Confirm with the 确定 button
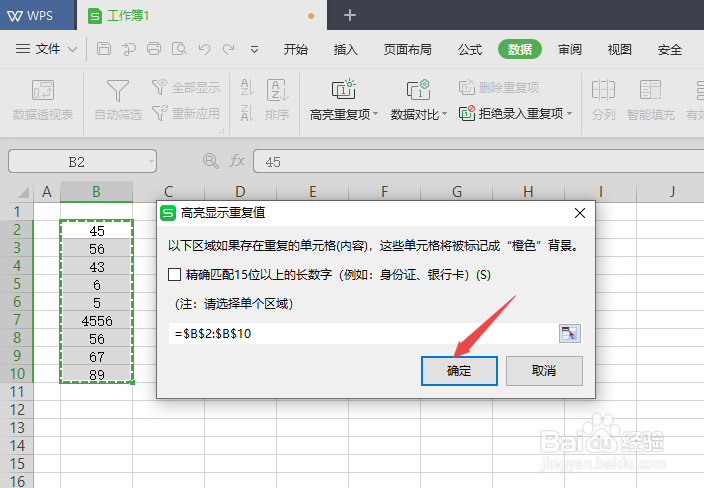The width and height of the screenshot is (704, 488). coord(459,371)
